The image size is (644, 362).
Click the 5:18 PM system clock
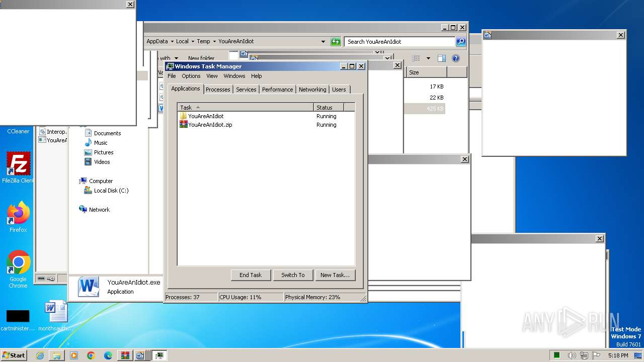pyautogui.click(x=618, y=355)
